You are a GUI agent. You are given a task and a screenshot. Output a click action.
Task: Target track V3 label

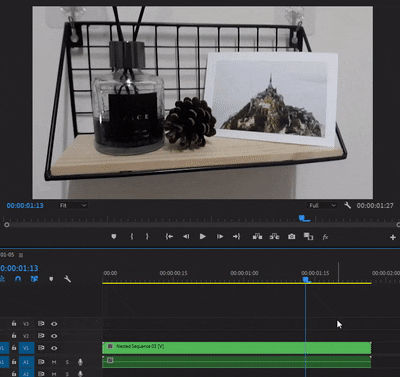[x=26, y=324]
